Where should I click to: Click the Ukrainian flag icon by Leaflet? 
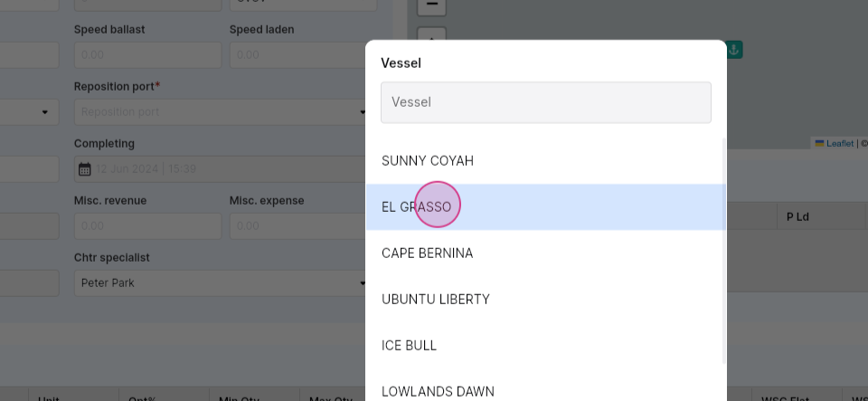[x=819, y=143]
